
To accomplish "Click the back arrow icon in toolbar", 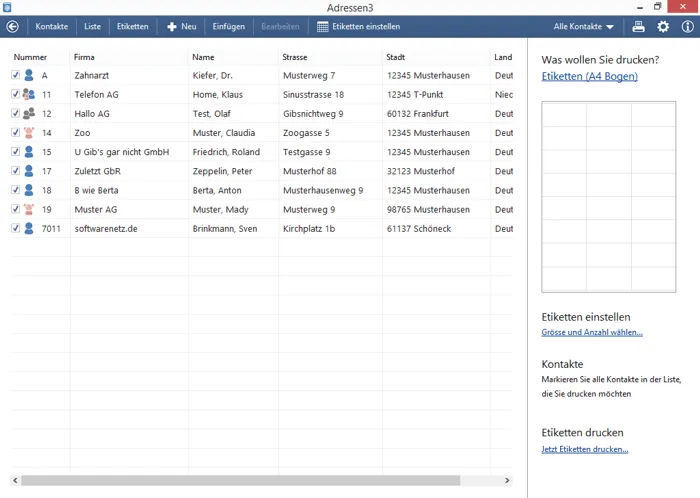I will pos(12,27).
